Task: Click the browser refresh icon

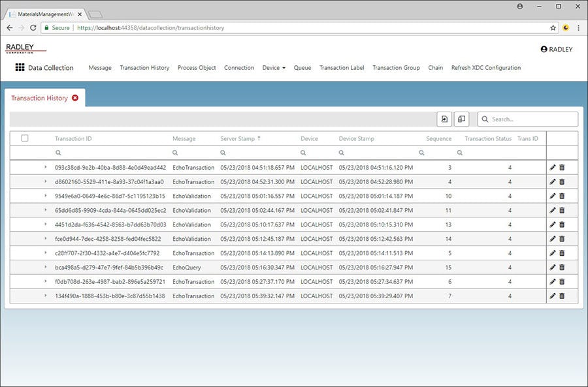Action: tap(33, 27)
